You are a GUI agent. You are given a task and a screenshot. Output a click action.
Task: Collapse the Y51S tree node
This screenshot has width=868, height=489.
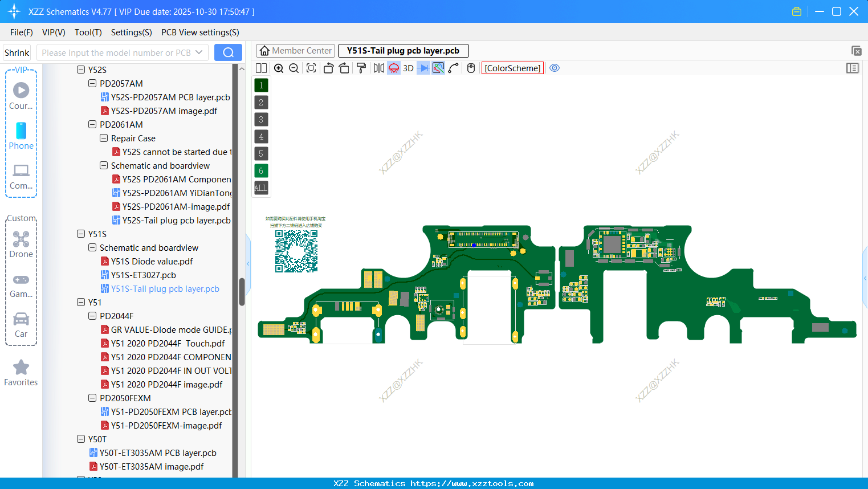pyautogui.click(x=80, y=234)
